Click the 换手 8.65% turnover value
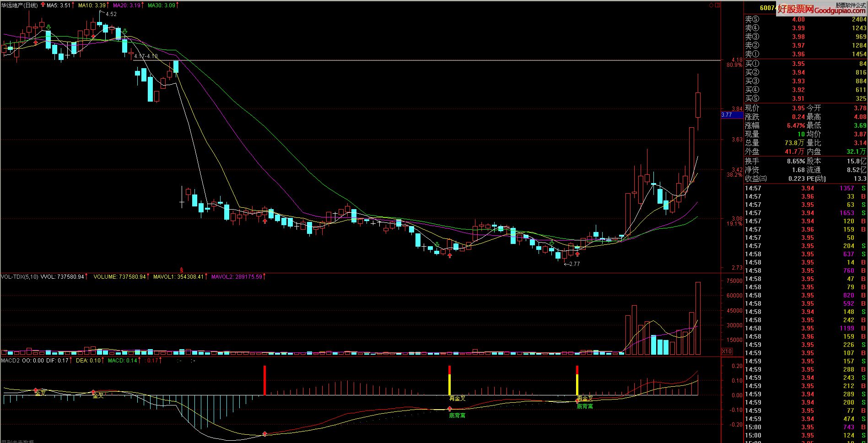 pyautogui.click(x=796, y=161)
